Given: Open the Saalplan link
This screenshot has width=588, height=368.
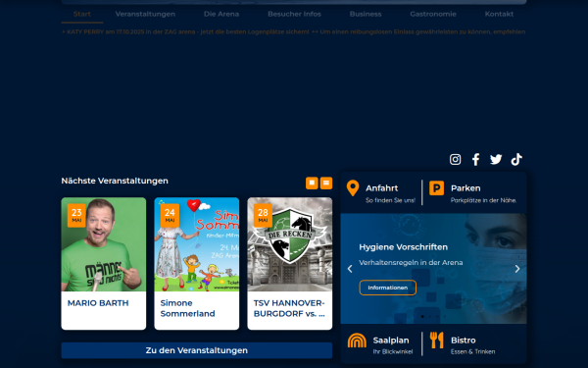Looking at the screenshot, I should pos(391,341).
